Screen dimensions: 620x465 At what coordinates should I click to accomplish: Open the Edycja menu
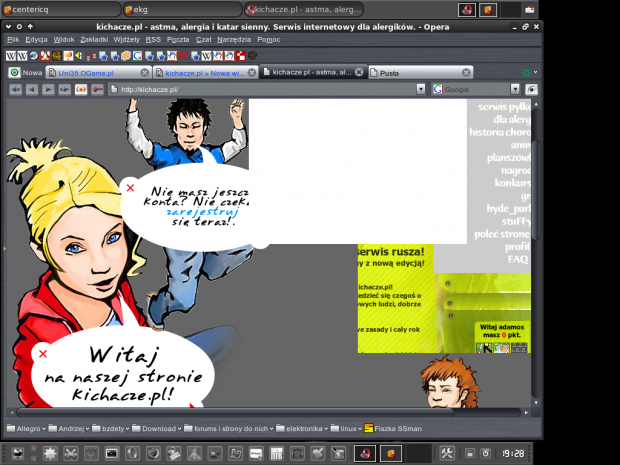36,40
